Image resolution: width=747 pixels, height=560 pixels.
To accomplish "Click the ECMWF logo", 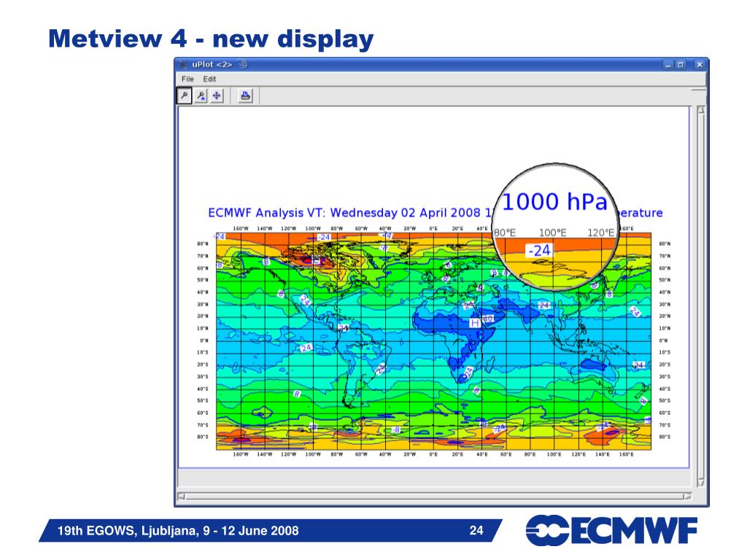I will [612, 530].
